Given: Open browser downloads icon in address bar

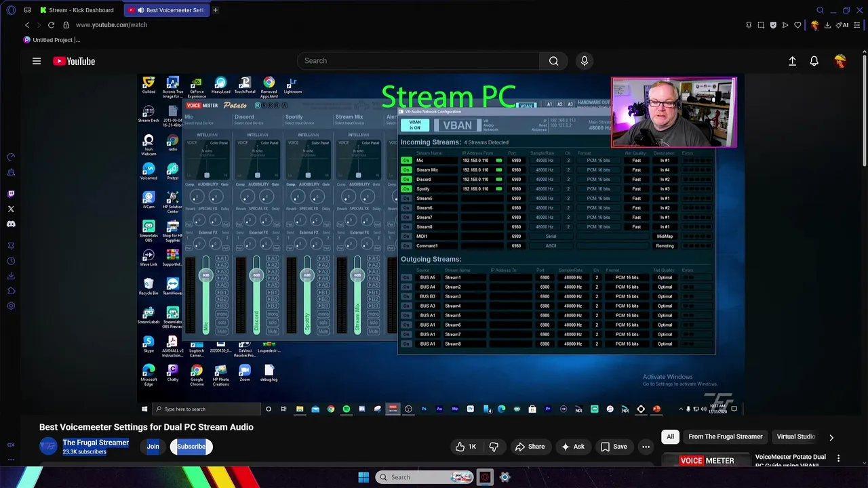Looking at the screenshot, I should point(827,25).
